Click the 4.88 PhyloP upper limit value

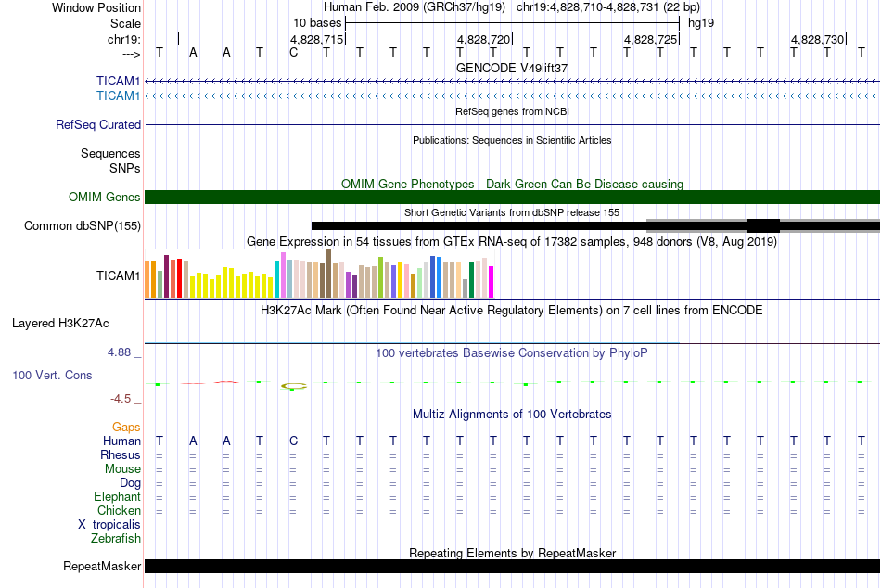[x=119, y=352]
